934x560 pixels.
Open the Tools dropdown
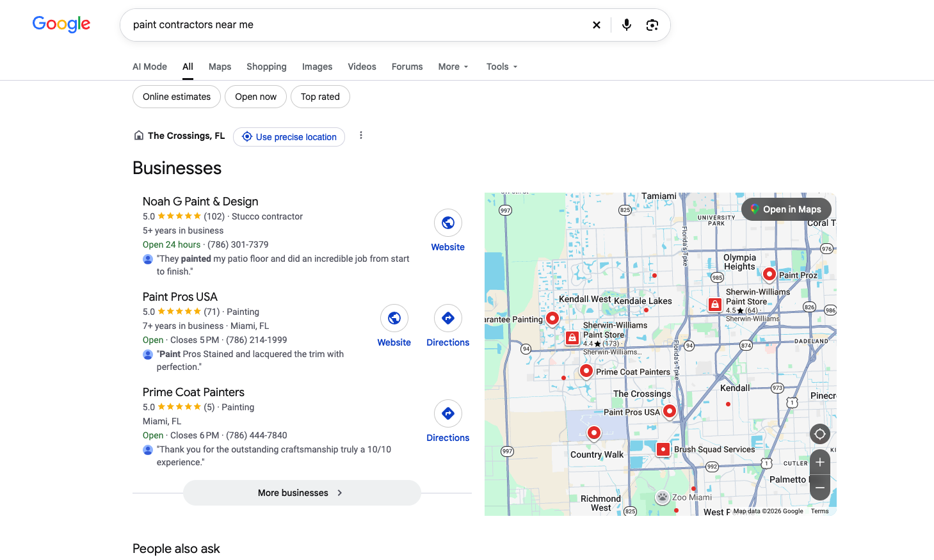click(x=502, y=67)
